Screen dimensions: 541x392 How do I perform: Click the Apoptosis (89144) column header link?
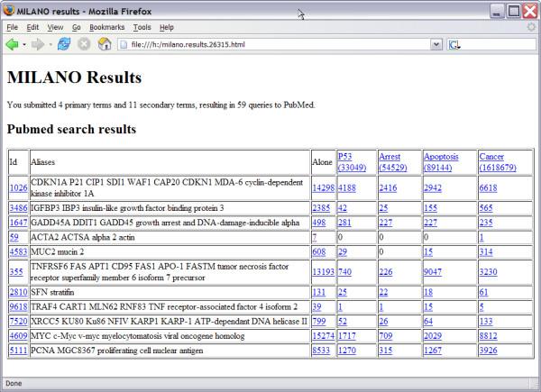pyautogui.click(x=441, y=162)
